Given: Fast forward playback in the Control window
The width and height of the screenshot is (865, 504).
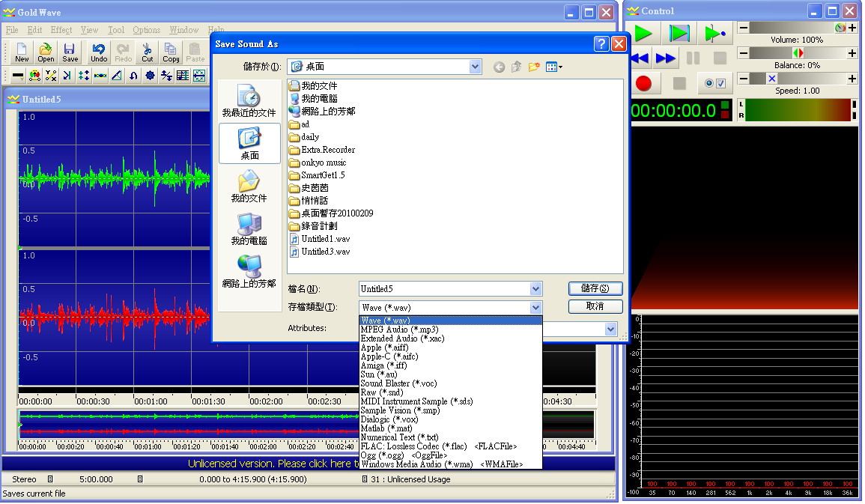Looking at the screenshot, I should 665,58.
